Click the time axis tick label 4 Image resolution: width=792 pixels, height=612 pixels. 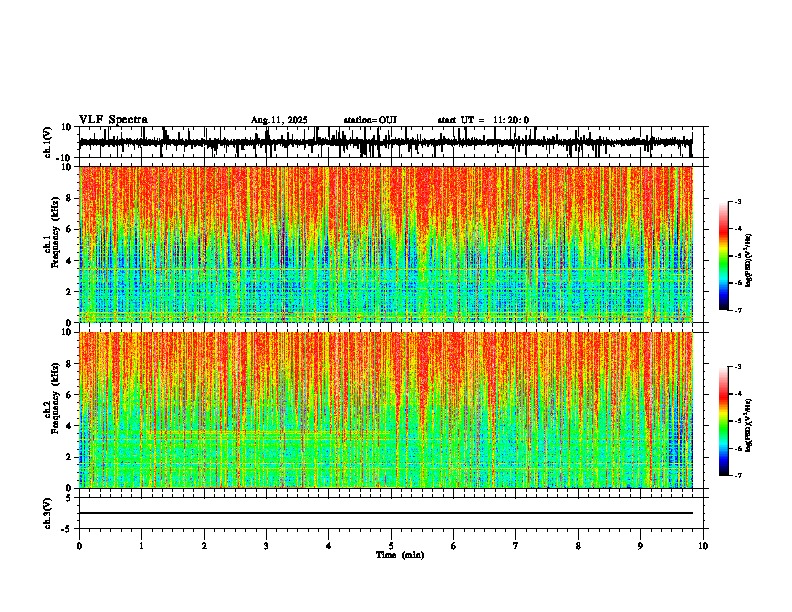click(x=329, y=546)
